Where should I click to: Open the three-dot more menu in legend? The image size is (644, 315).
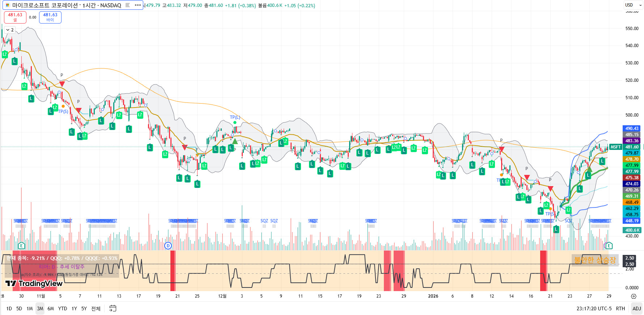pos(138,5)
